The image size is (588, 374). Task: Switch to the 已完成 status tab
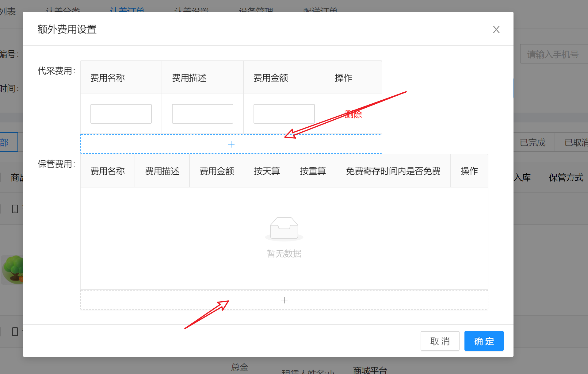[x=533, y=143]
